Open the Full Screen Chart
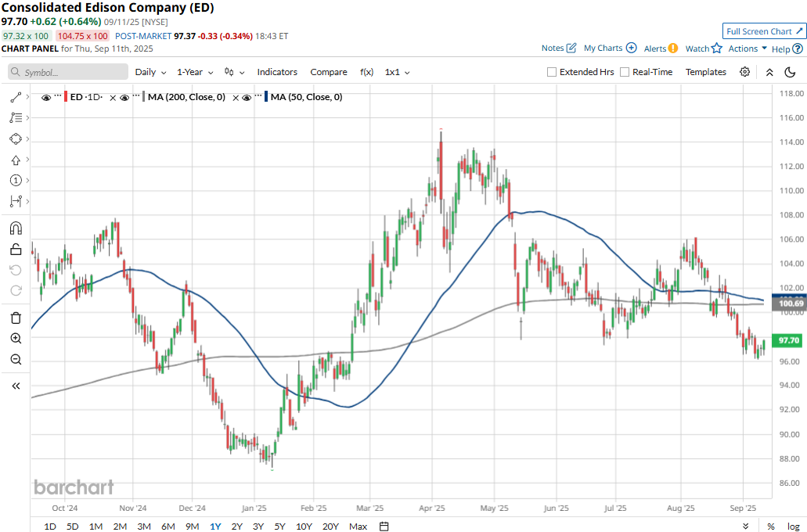The image size is (807, 532). coord(764,31)
